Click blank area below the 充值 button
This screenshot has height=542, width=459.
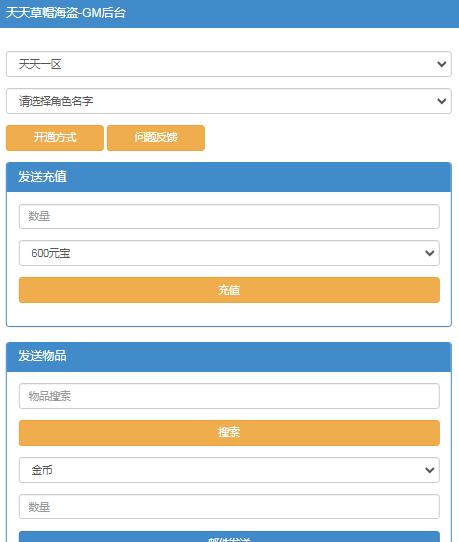tap(229, 314)
